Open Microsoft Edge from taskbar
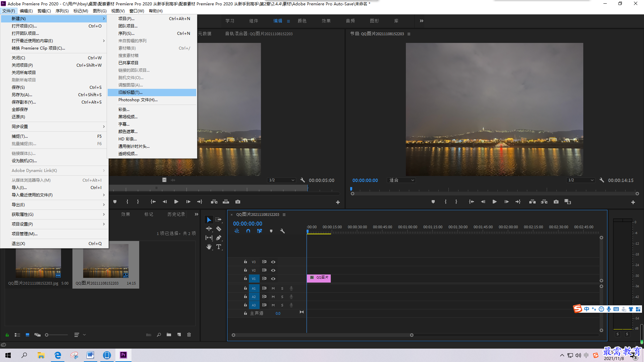Viewport: 644px width, 362px height. click(58, 355)
